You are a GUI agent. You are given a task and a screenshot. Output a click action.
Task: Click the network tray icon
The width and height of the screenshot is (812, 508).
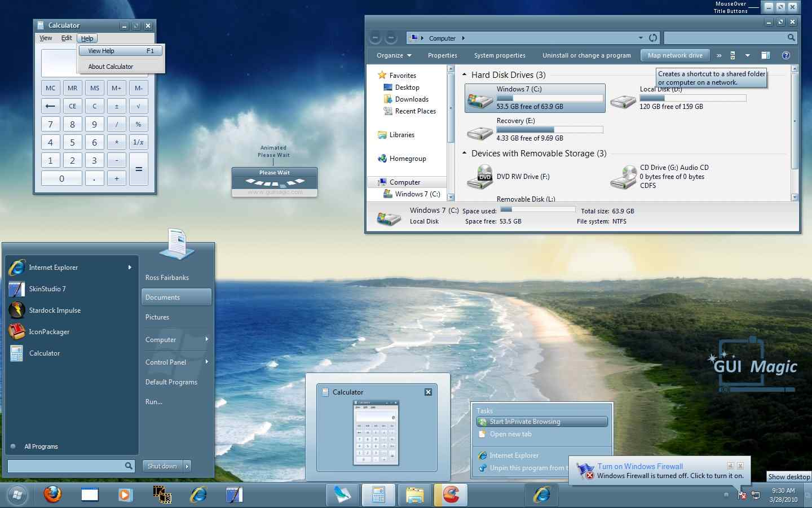click(x=756, y=495)
